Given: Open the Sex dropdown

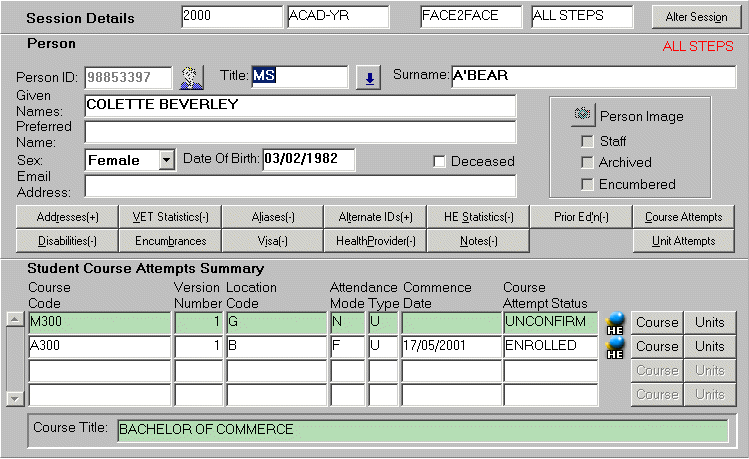Looking at the screenshot, I should pos(165,160).
